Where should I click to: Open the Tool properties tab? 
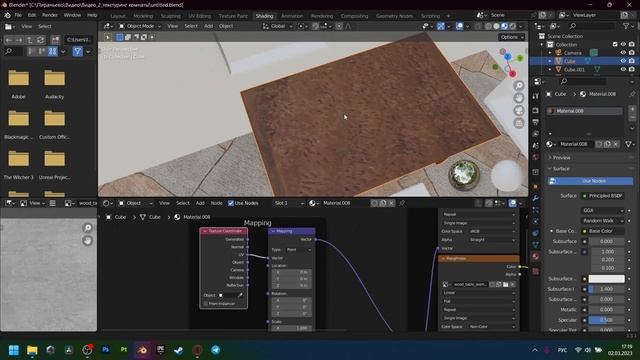(536, 96)
